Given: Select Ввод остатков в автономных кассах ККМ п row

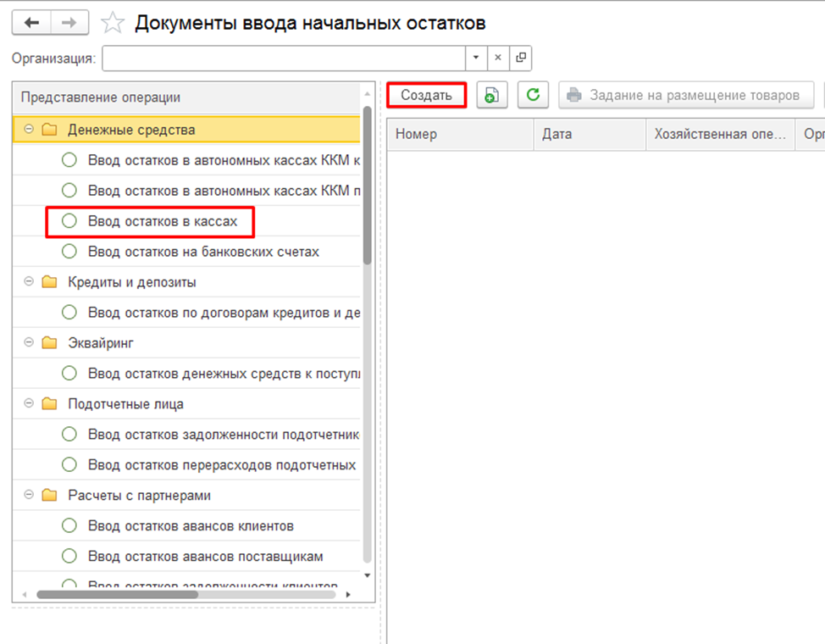Looking at the screenshot, I should tap(187, 191).
